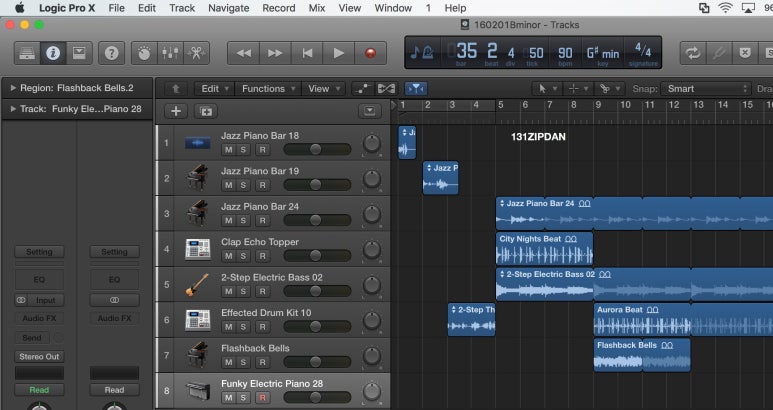773x410 pixels.
Task: Open the Mix menu
Action: (x=316, y=8)
